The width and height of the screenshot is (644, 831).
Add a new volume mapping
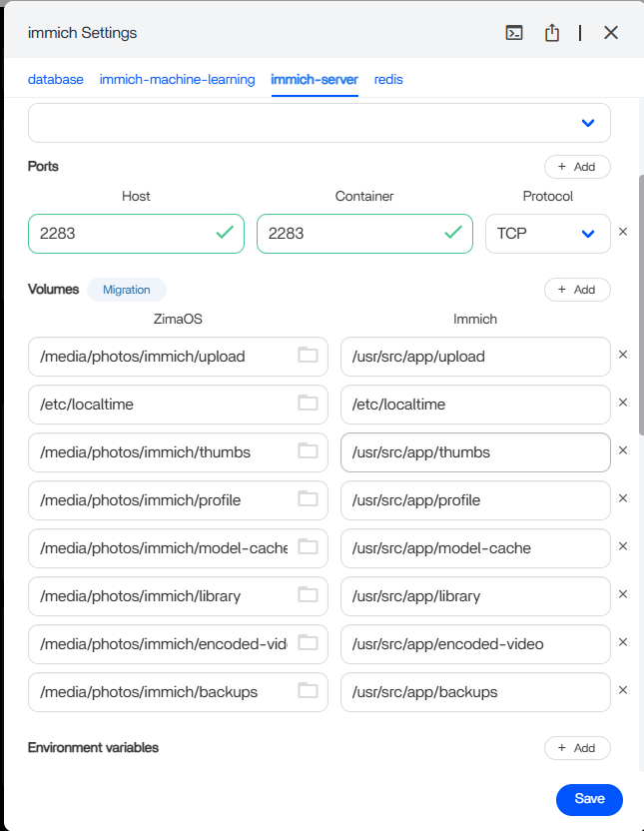click(x=577, y=290)
